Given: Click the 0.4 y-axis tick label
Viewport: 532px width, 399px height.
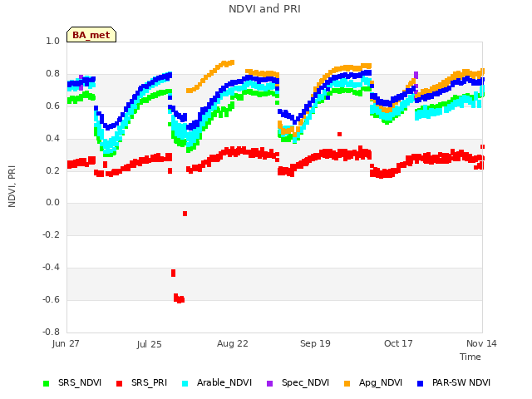Looking at the screenshot, I should coord(53,138).
